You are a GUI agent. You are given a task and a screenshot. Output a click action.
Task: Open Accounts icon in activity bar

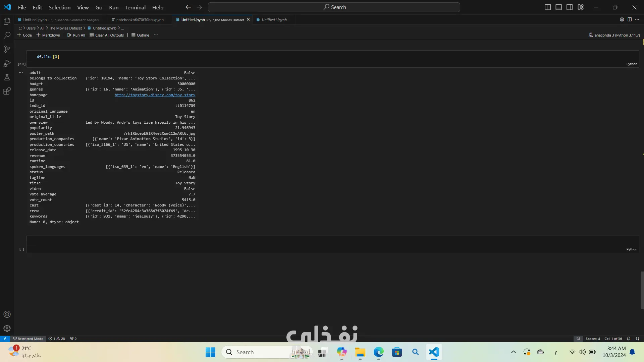tap(7, 314)
